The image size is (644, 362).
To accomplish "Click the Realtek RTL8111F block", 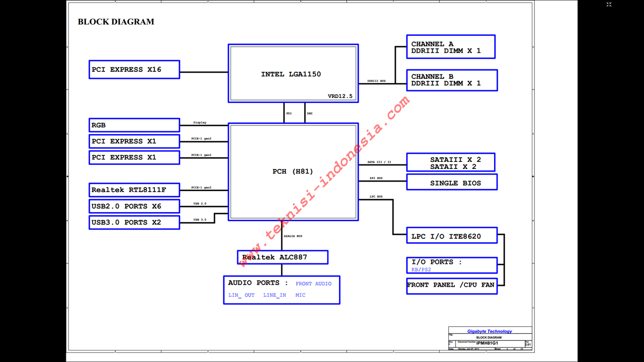I will coord(134,190).
